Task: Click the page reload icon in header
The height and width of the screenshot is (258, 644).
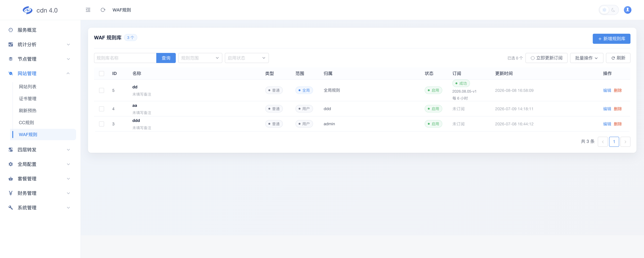Action: [103, 10]
